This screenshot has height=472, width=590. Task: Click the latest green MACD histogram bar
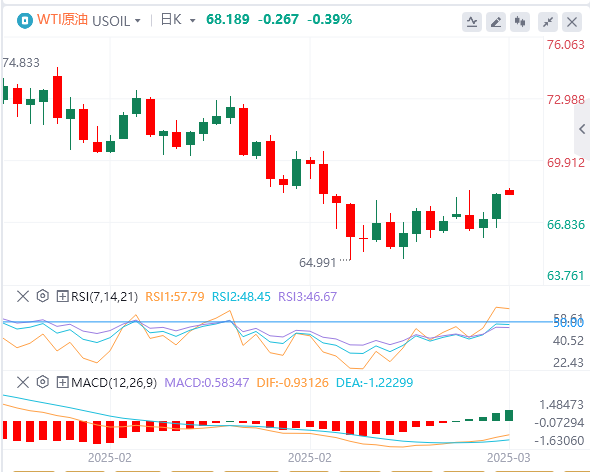click(509, 416)
